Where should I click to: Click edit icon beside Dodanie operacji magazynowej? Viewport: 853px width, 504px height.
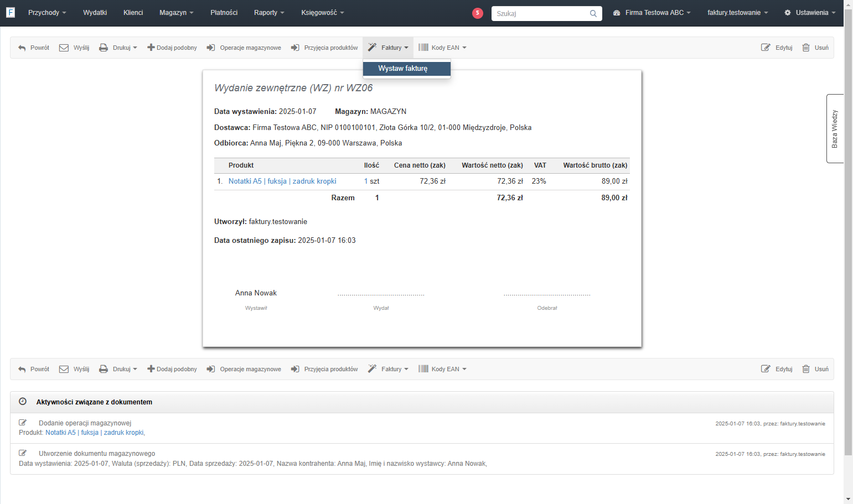[x=23, y=423]
